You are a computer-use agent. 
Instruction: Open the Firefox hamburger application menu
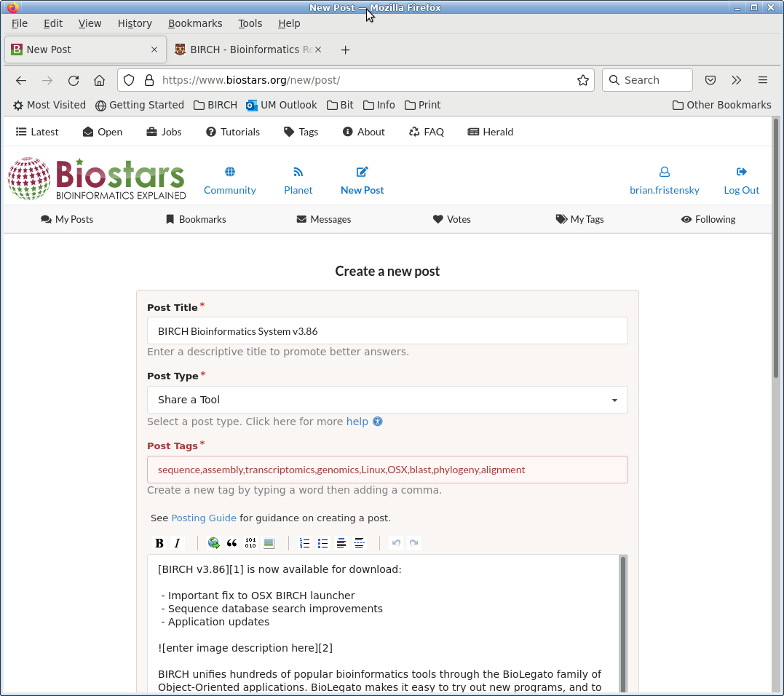(762, 81)
